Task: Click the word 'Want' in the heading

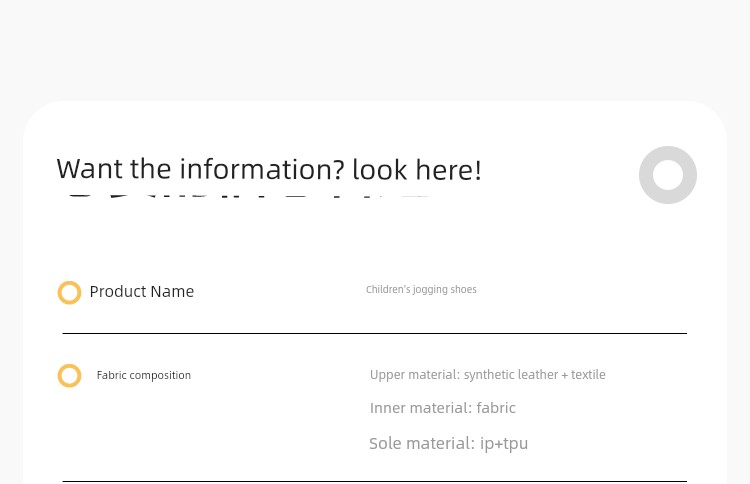Action: (90, 169)
